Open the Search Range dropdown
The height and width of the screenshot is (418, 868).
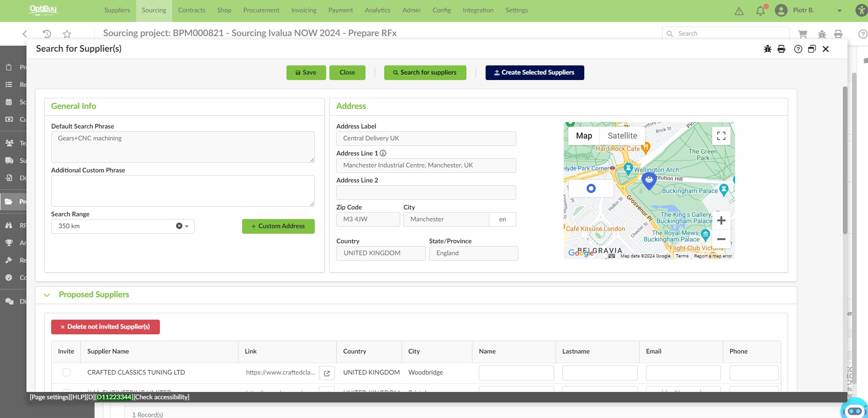tap(187, 226)
